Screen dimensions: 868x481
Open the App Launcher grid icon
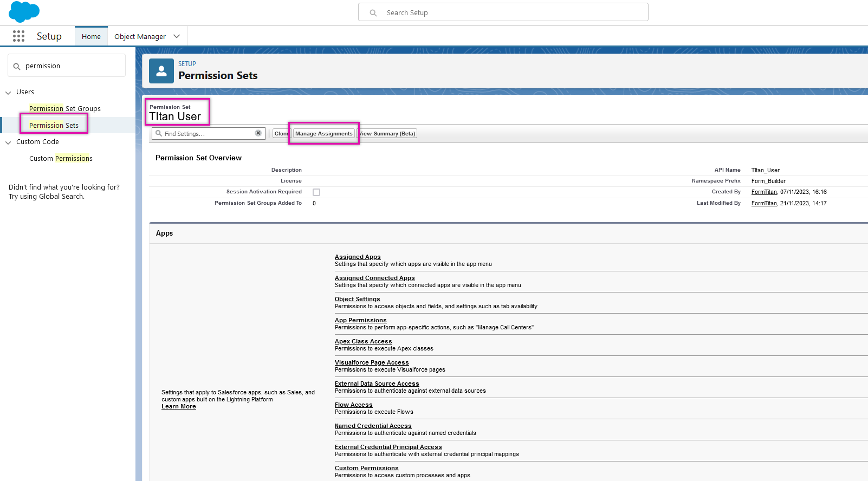[18, 36]
